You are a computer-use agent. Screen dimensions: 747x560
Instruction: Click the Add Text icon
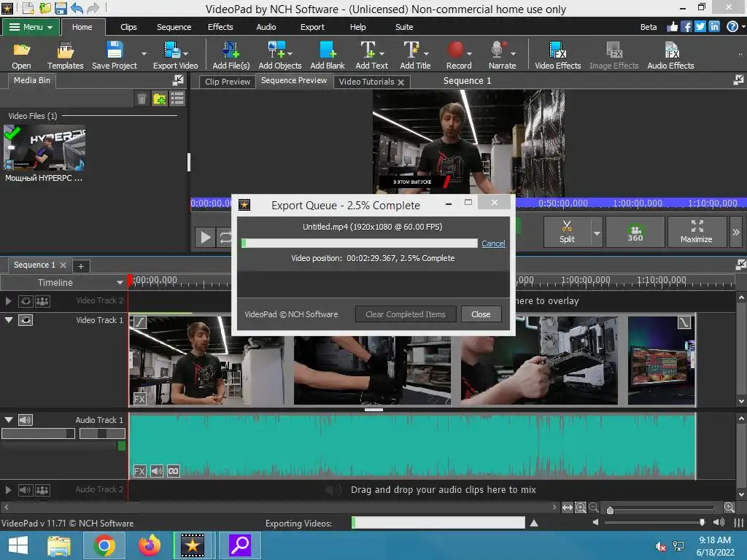(371, 55)
